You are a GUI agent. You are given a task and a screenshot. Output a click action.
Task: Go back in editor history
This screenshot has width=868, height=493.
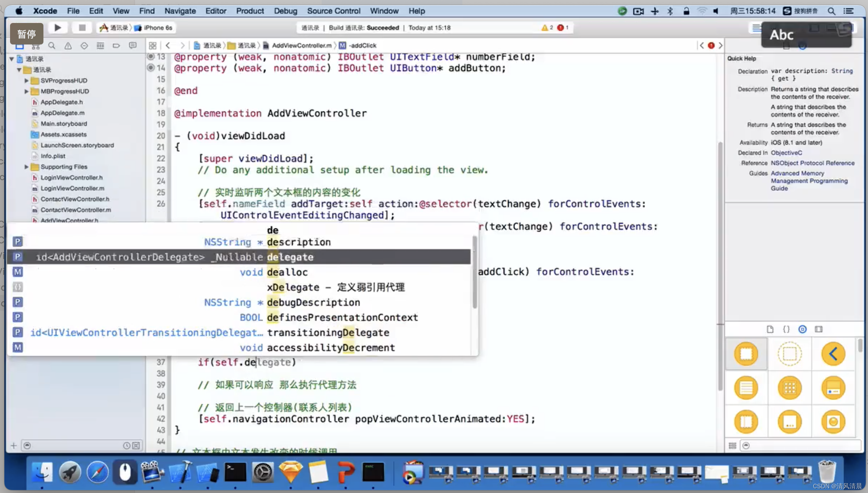(168, 46)
